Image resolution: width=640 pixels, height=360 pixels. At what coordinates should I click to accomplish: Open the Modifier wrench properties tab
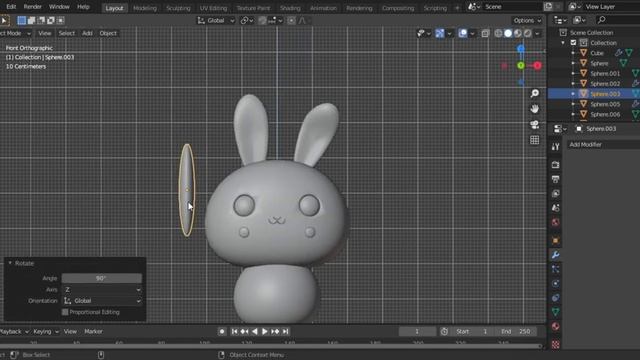(556, 255)
